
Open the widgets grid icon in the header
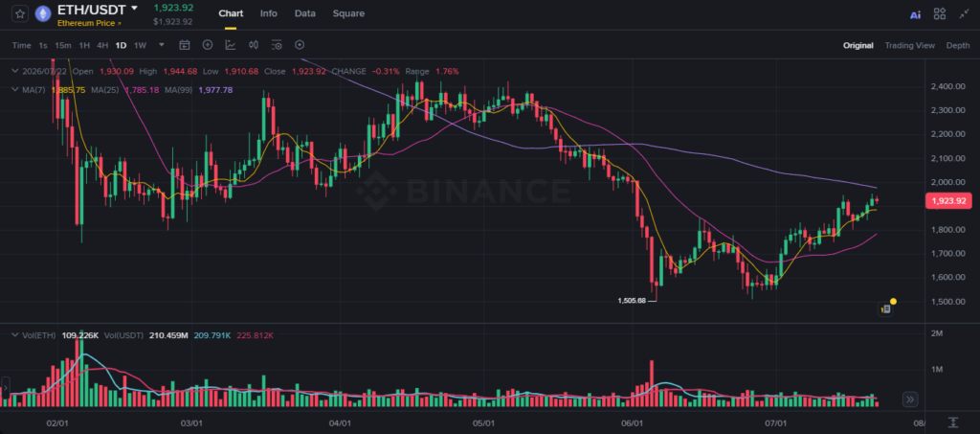point(940,13)
